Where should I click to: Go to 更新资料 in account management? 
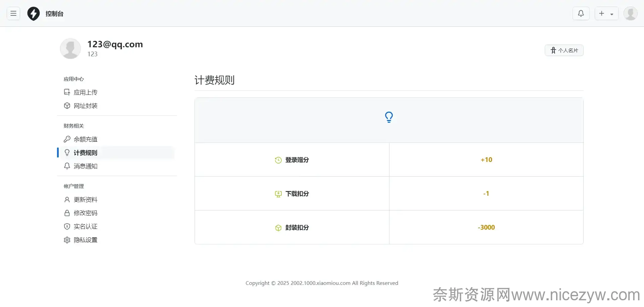click(x=85, y=199)
